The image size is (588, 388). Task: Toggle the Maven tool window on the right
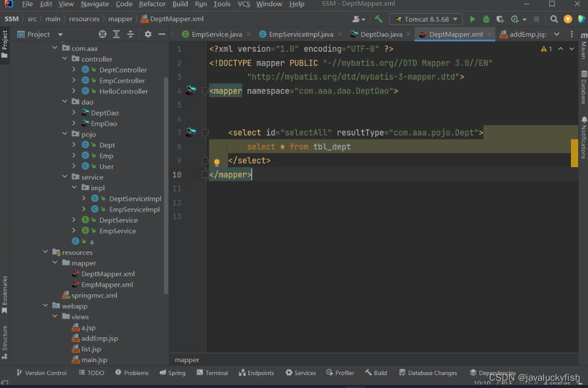tap(583, 46)
